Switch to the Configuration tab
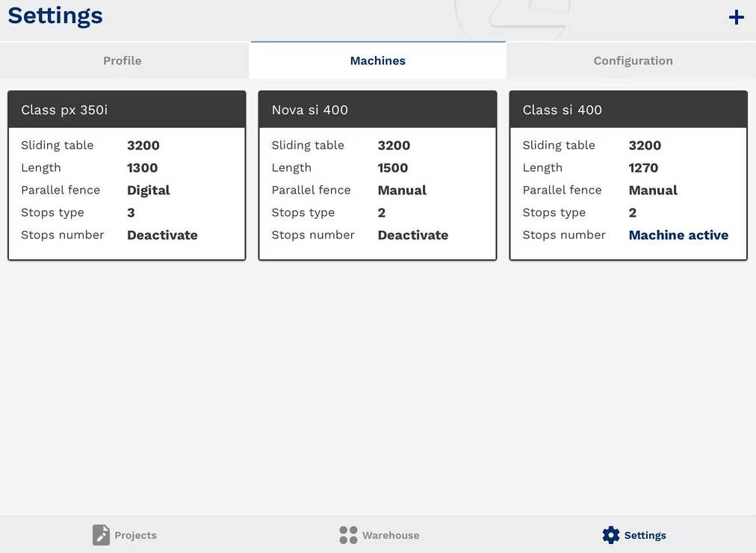The image size is (756, 553). point(633,61)
